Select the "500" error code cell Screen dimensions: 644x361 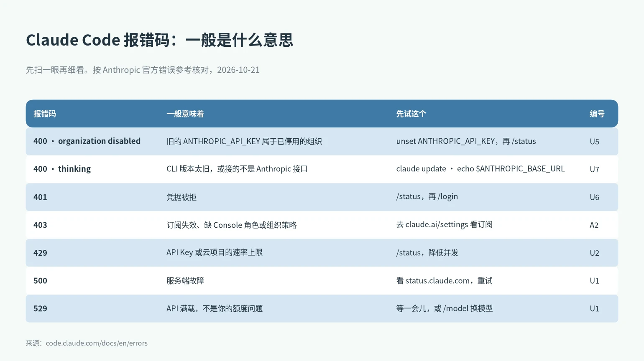pos(40,281)
